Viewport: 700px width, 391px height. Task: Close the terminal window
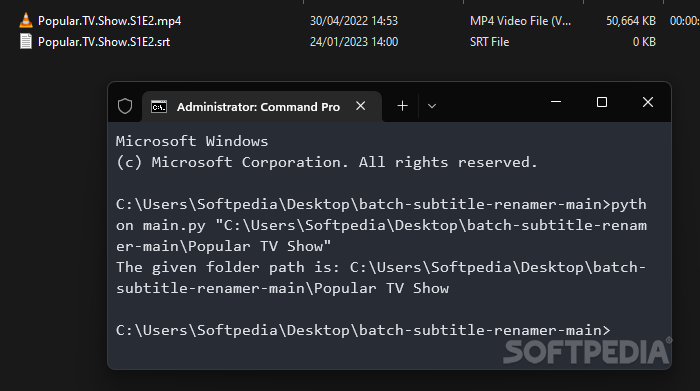click(648, 102)
